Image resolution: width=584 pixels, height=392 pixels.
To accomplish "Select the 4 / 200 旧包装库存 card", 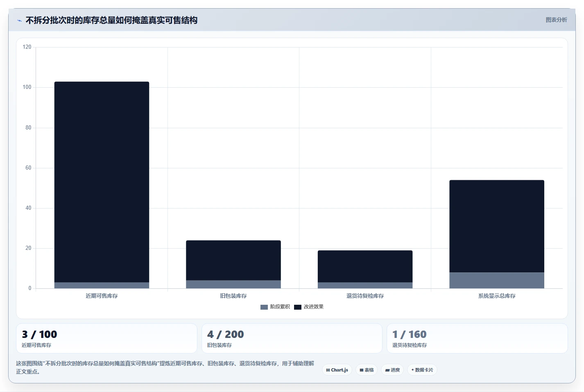I will pyautogui.click(x=292, y=338).
